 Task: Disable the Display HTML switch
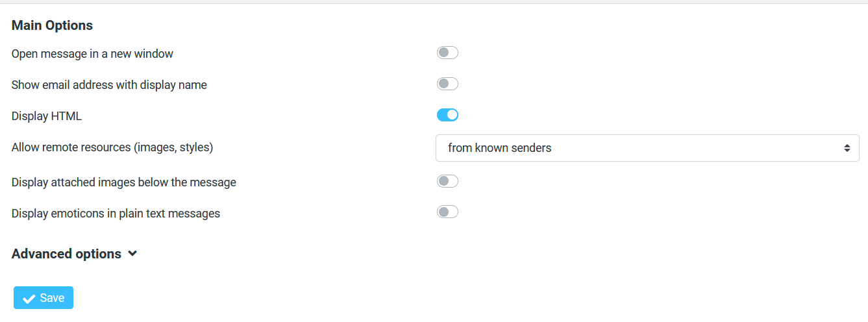(x=447, y=115)
